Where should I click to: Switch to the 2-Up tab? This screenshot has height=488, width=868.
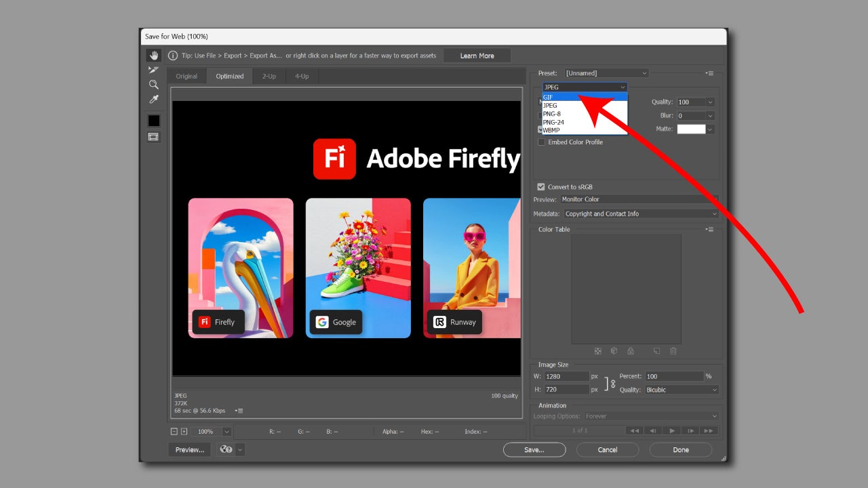(x=269, y=77)
